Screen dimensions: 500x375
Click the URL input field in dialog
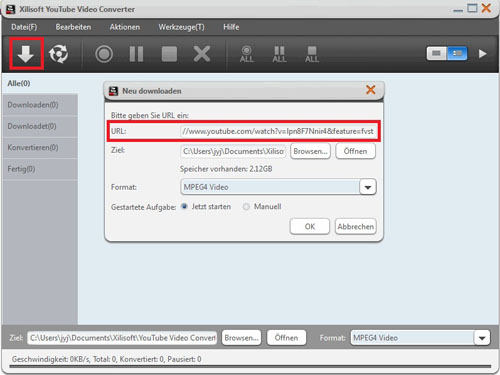(278, 131)
